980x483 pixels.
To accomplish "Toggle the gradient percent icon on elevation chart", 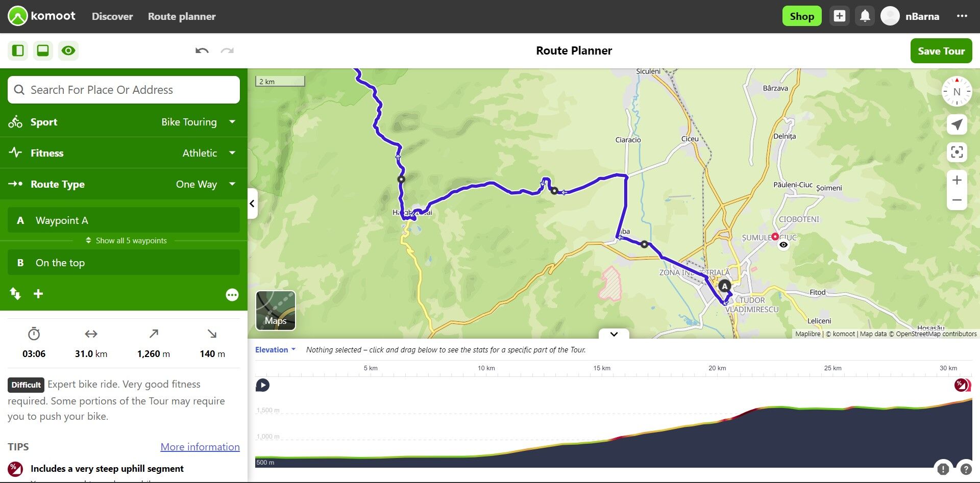I will coord(962,385).
